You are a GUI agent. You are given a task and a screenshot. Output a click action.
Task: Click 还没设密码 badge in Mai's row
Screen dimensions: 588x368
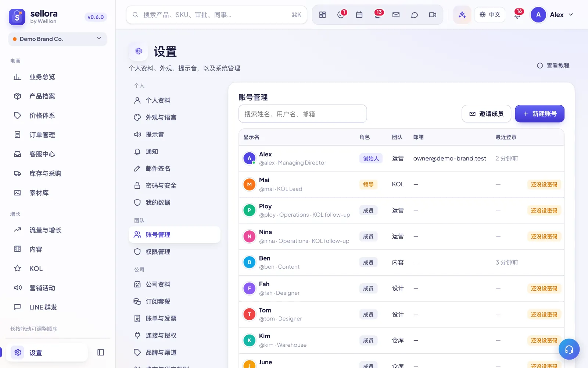click(x=544, y=184)
